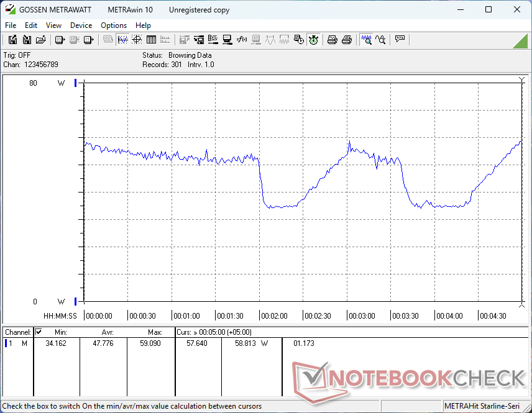
Task: Select channel 1 M row label
Action: (18, 343)
